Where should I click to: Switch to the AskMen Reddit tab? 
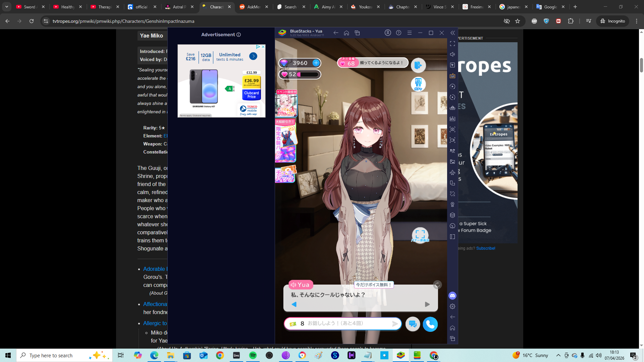pyautogui.click(x=254, y=7)
